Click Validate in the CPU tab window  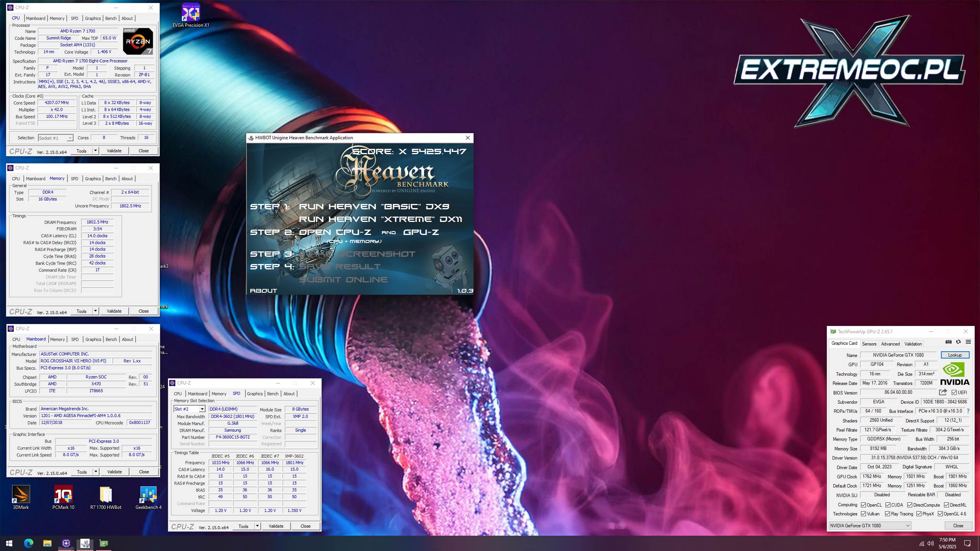pos(114,151)
